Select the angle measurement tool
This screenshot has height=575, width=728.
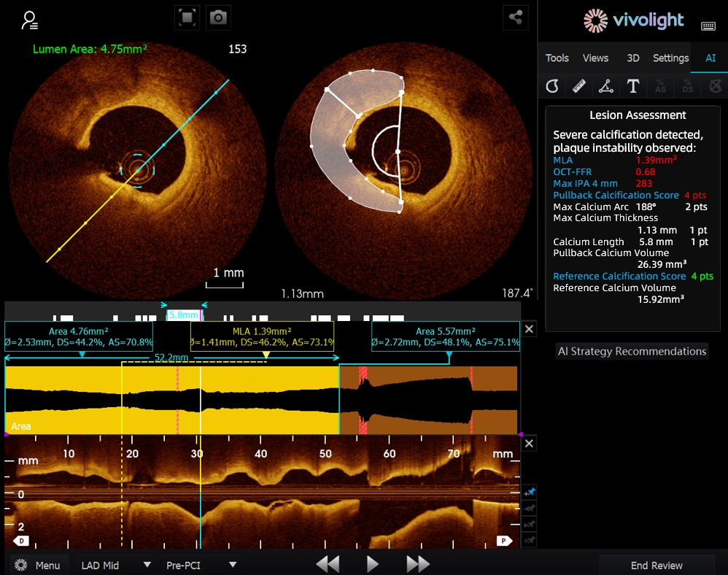coord(605,87)
